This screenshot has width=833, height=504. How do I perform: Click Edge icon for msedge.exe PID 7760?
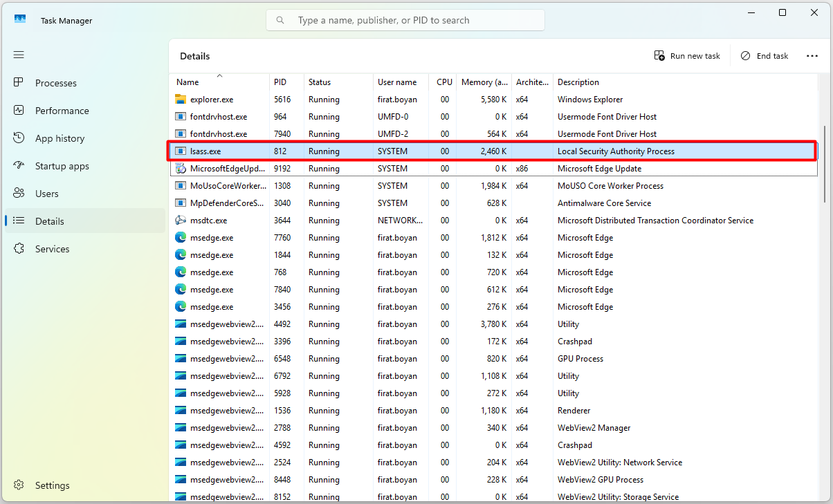coord(181,238)
